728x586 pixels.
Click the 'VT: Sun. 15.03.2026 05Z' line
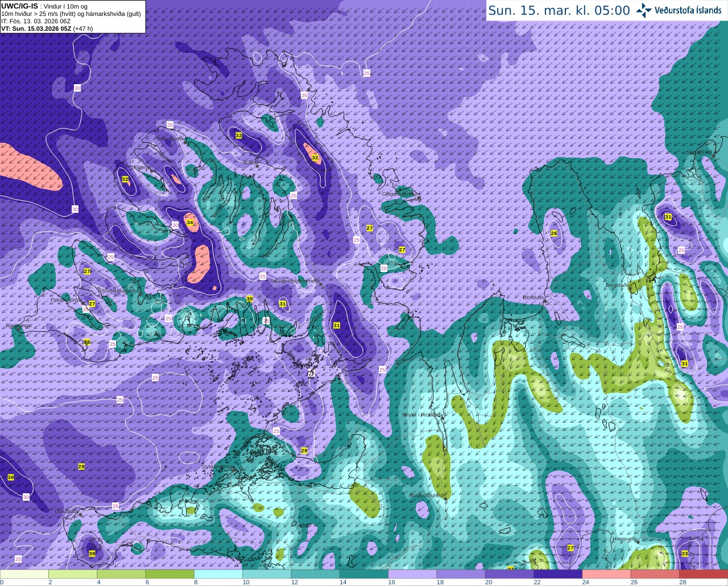pos(35,28)
